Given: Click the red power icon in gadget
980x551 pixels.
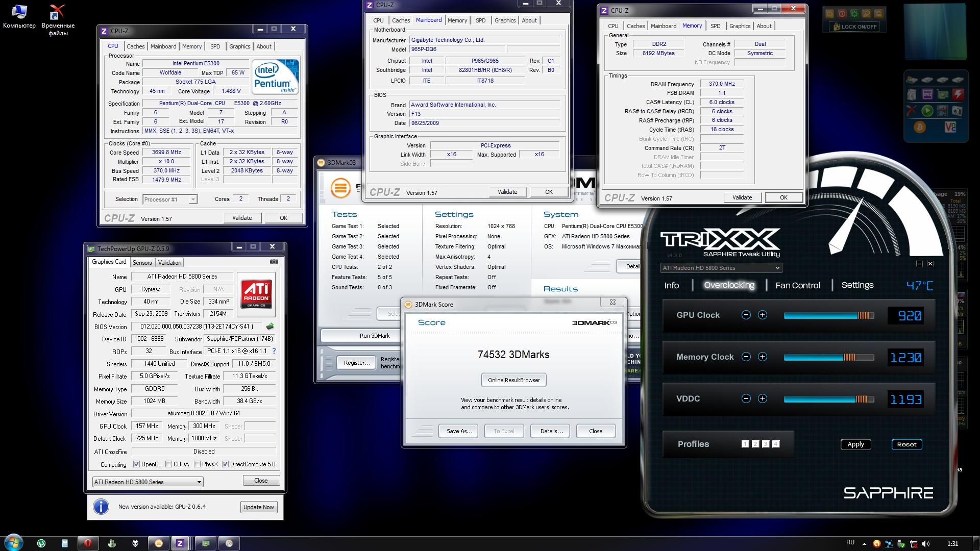Looking at the screenshot, I should (842, 14).
